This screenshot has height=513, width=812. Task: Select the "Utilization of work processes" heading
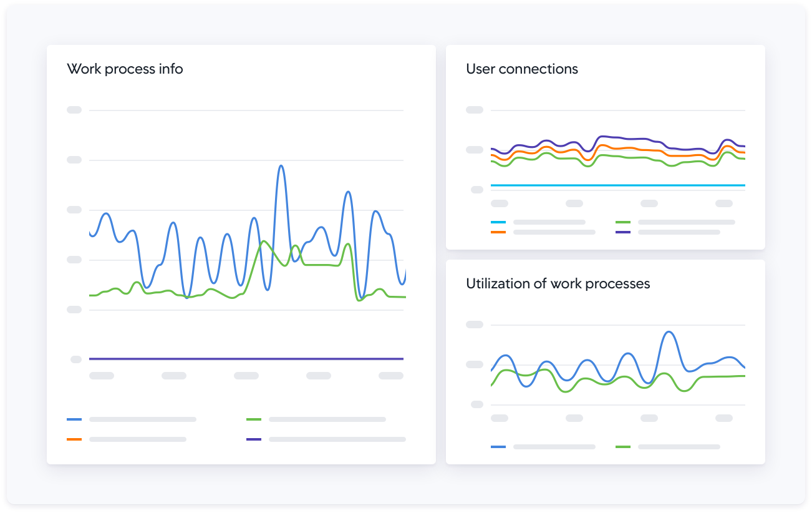[558, 283]
